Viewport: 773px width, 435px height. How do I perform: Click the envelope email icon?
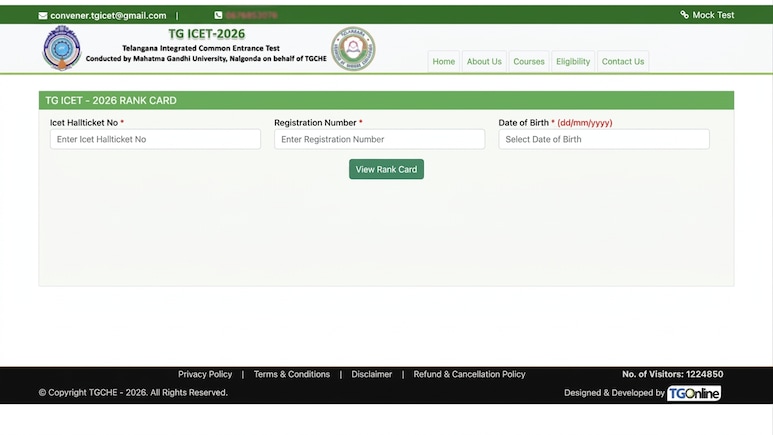[43, 16]
